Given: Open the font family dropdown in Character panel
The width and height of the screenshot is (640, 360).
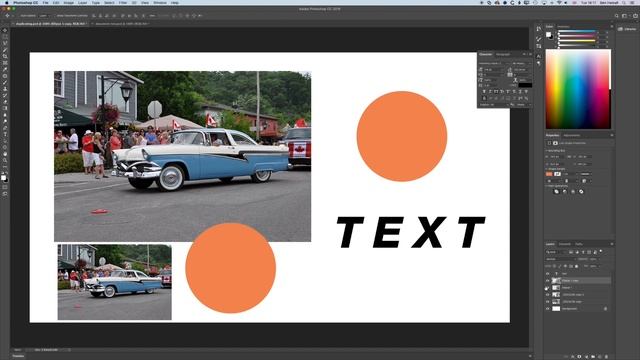Looking at the screenshot, I should click(x=493, y=63).
